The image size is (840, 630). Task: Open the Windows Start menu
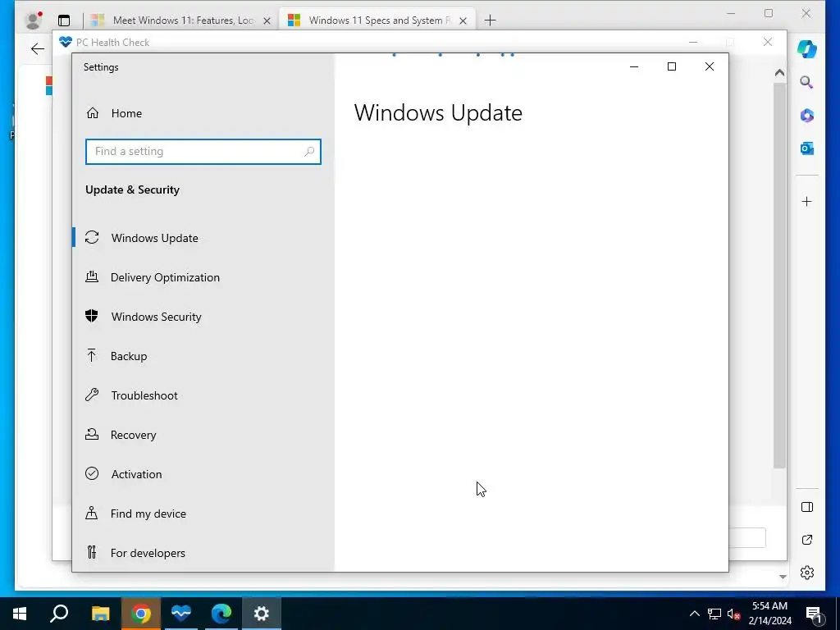coord(20,614)
